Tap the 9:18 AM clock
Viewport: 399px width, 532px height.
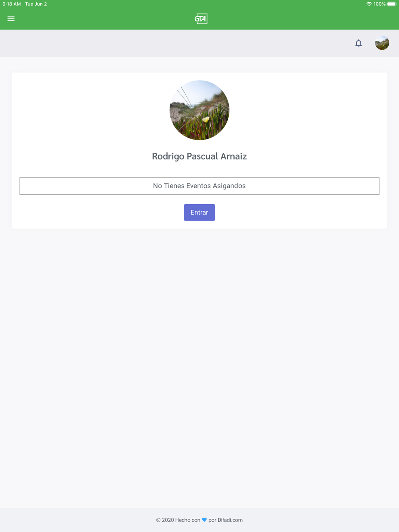click(x=12, y=4)
